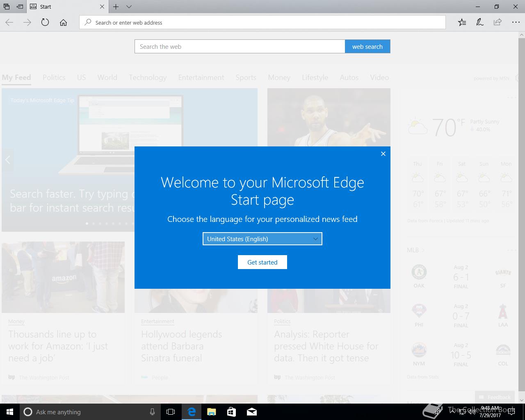This screenshot has width=525, height=420.
Task: Close the welcome dialog with the X
Action: pos(383,154)
